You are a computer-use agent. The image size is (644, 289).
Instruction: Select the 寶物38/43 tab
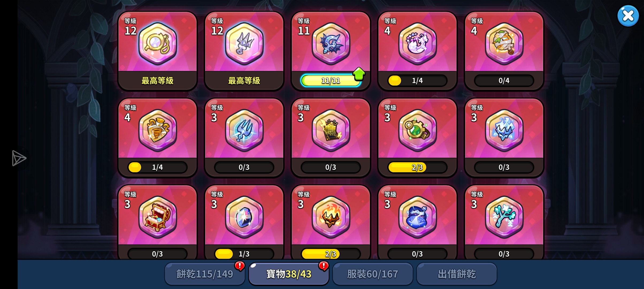tap(289, 274)
